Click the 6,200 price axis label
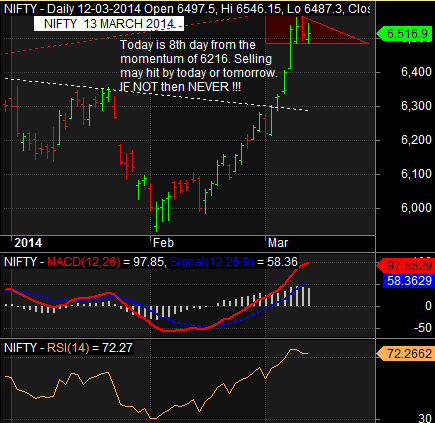Image resolution: width=435 pixels, height=423 pixels. 416,140
